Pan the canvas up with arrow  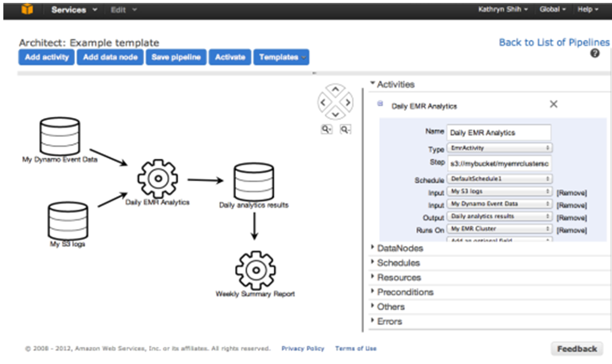336,90
